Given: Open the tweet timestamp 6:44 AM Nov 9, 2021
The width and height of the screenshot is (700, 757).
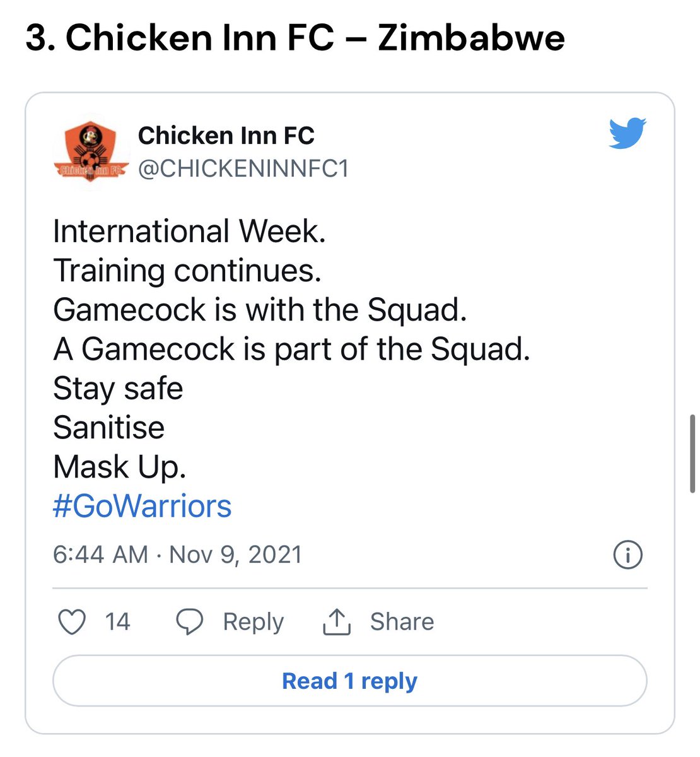Looking at the screenshot, I should [x=178, y=555].
